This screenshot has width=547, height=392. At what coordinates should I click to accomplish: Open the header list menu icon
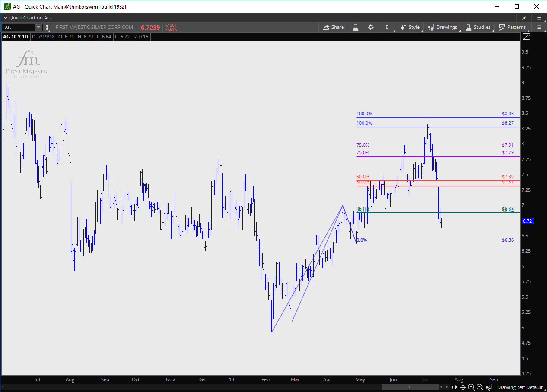tap(539, 18)
